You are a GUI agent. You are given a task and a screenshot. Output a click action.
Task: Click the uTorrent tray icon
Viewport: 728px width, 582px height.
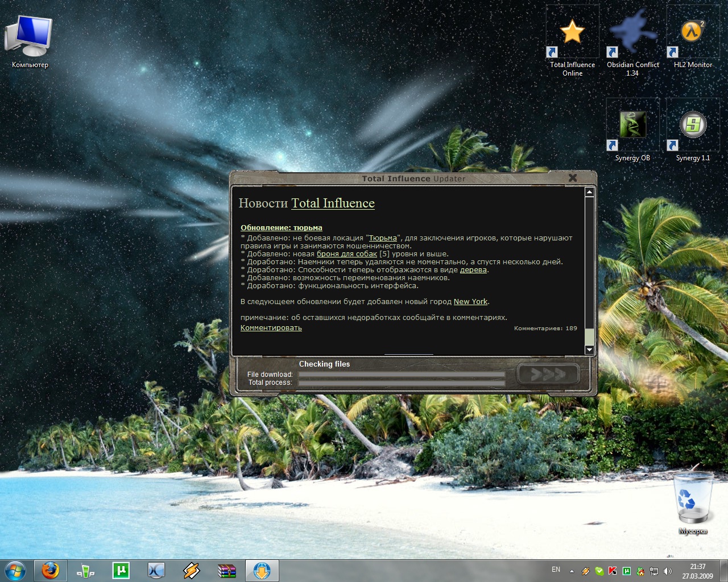[627, 571]
